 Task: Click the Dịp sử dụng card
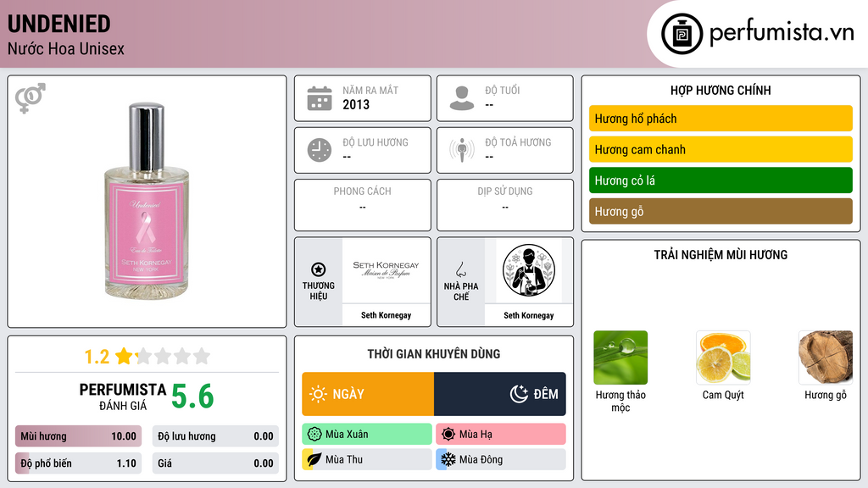(505, 205)
